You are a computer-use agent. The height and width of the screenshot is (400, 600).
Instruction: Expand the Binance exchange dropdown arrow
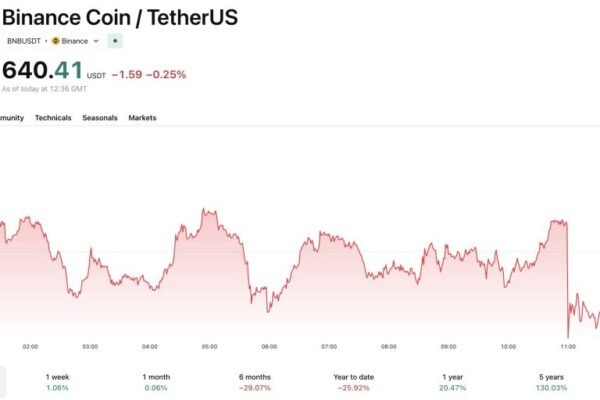[96, 41]
